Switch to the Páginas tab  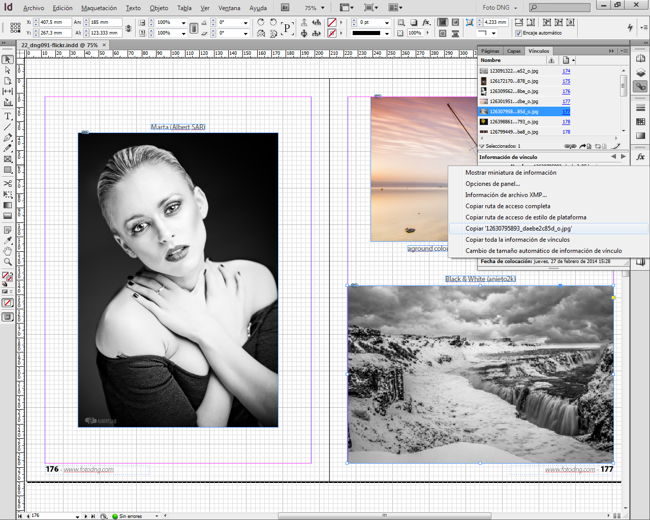click(x=490, y=51)
